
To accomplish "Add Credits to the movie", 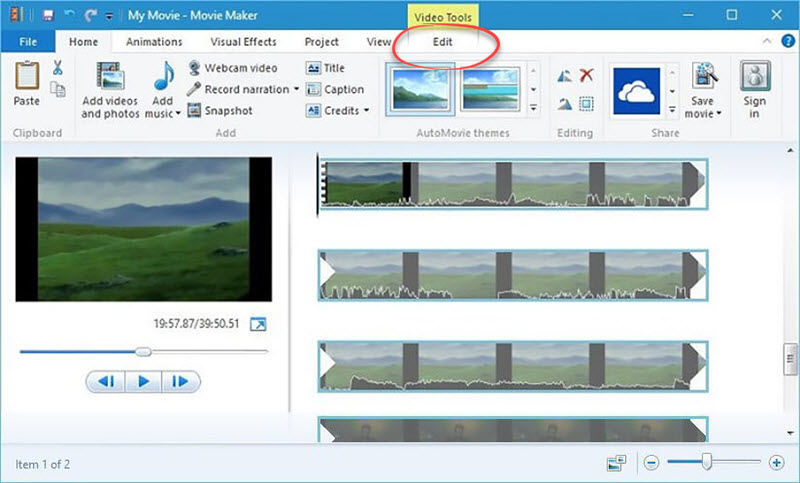I will tap(333, 111).
